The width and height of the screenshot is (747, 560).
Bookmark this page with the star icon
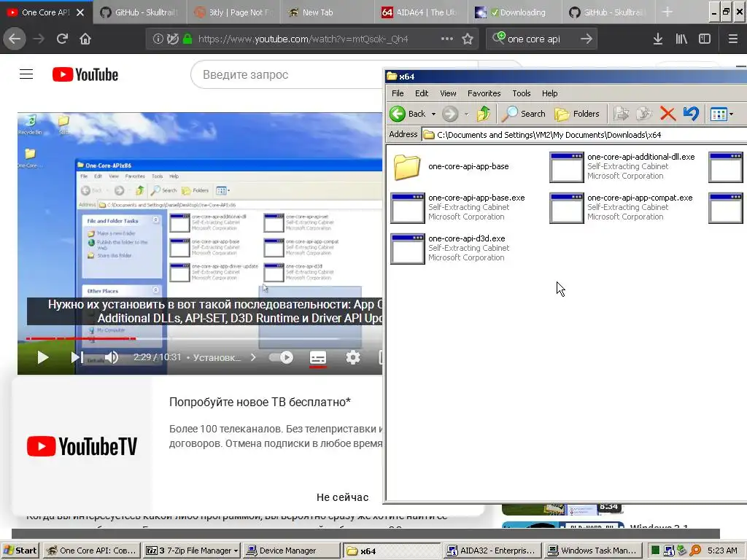coord(468,39)
